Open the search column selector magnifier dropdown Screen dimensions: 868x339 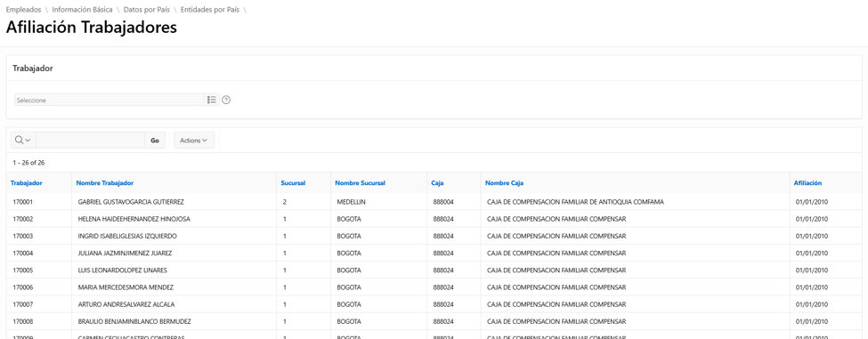click(23, 141)
